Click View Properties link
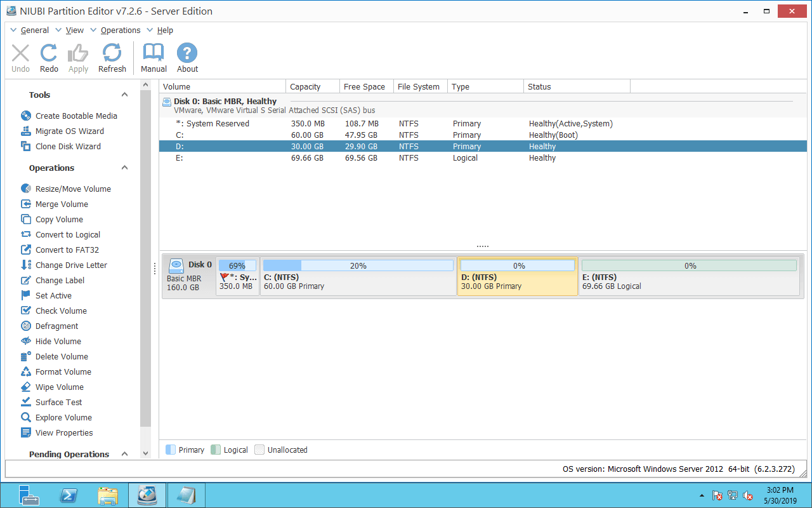The height and width of the screenshot is (508, 812). point(63,432)
